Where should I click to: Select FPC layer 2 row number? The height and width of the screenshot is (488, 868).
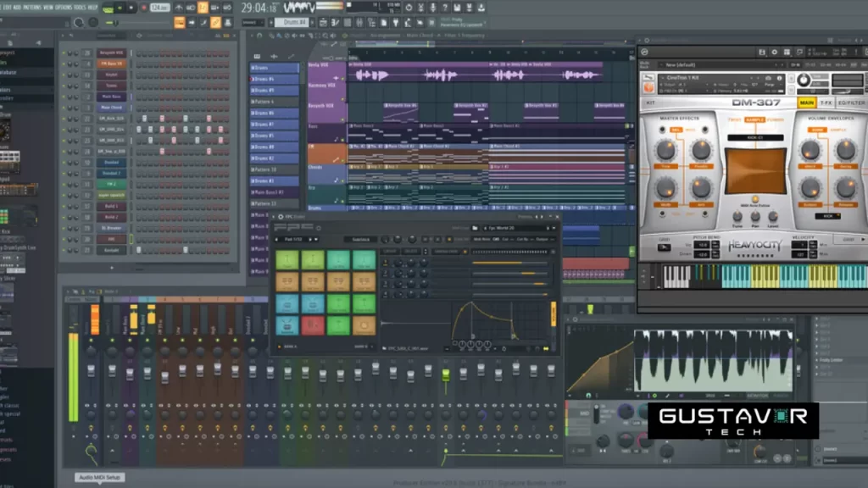click(x=386, y=274)
